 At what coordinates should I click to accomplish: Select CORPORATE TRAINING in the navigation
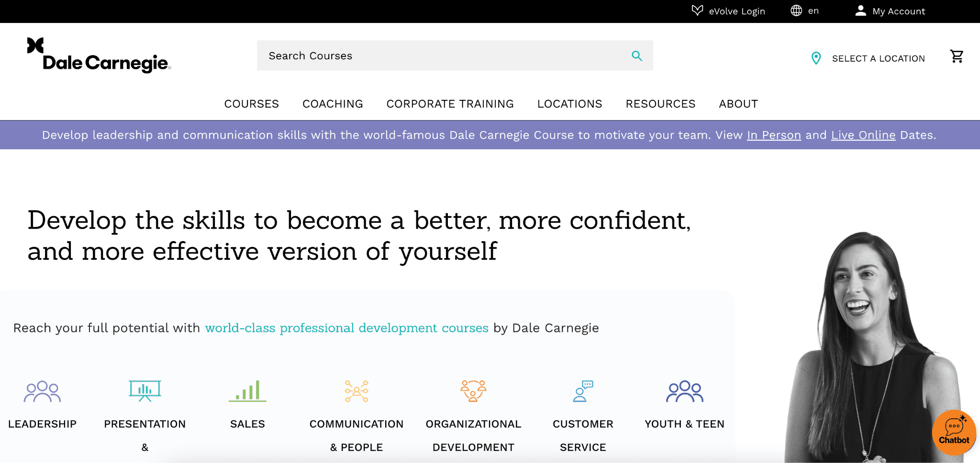click(450, 104)
